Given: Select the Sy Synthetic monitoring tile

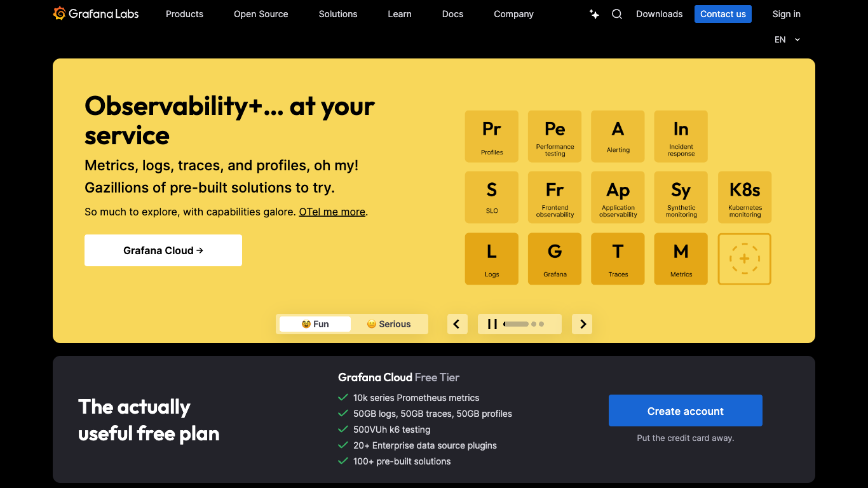Looking at the screenshot, I should [681, 198].
